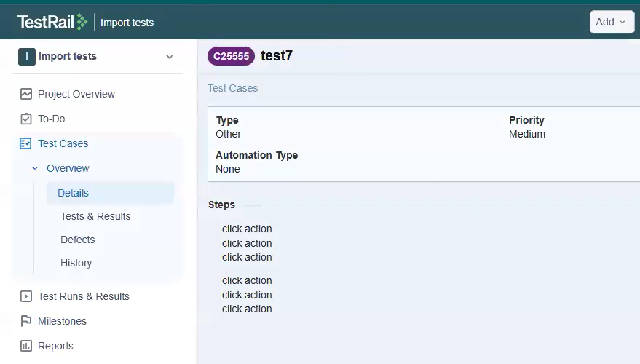Open the History sub-item
640x364 pixels.
[76, 263]
